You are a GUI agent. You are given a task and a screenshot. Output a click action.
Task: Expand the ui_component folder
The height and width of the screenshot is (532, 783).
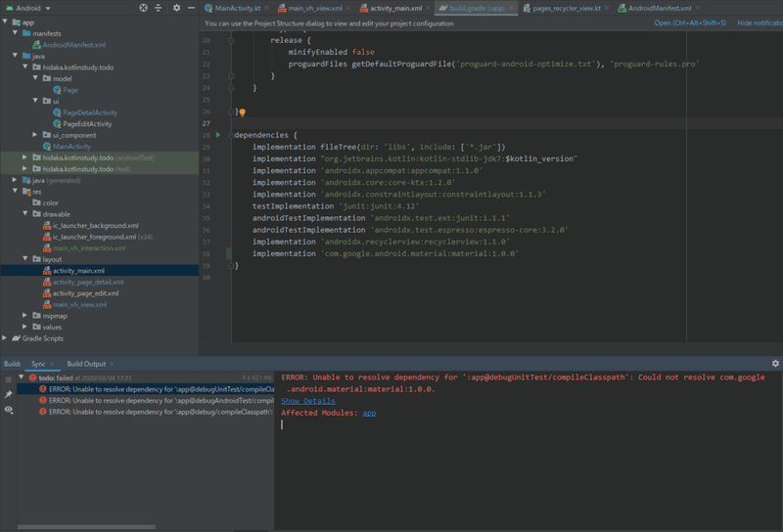click(x=35, y=135)
